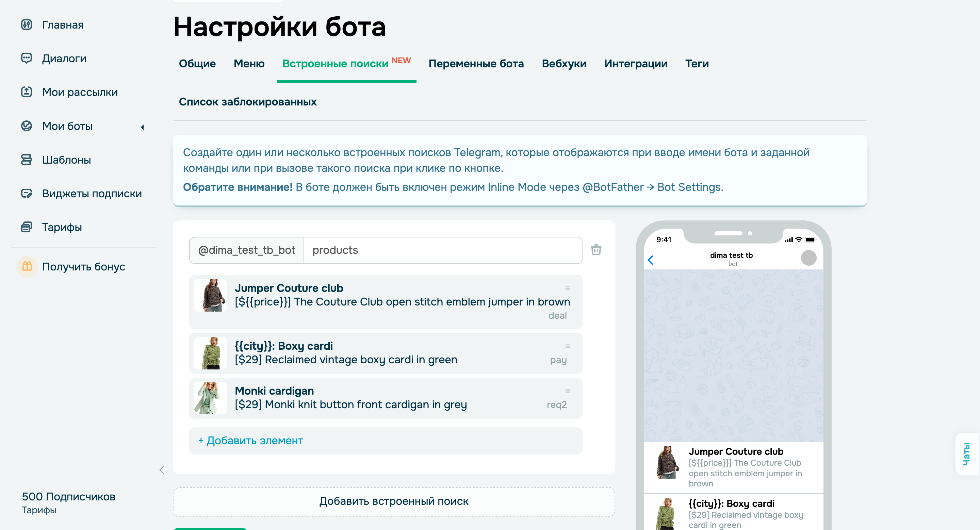
Task: Open the Диалоги section
Action: [64, 59]
